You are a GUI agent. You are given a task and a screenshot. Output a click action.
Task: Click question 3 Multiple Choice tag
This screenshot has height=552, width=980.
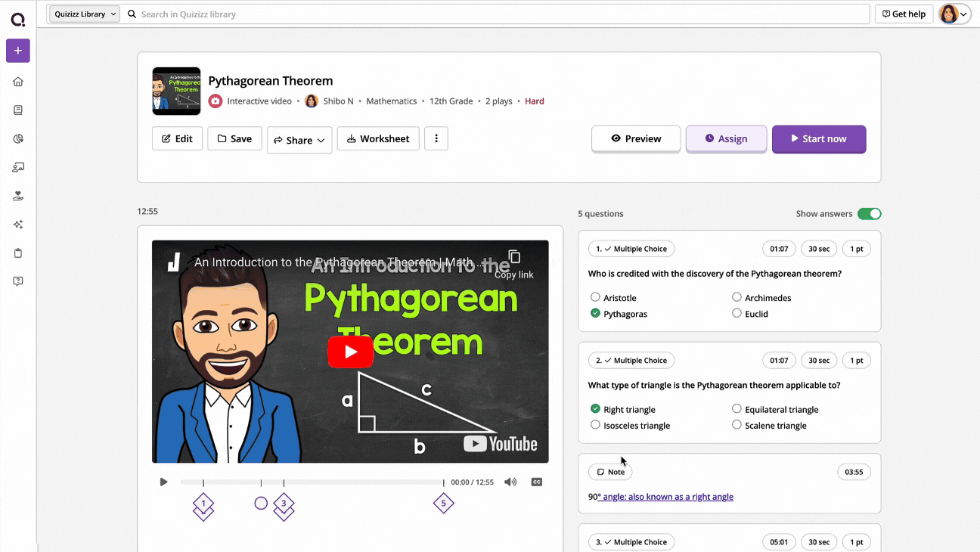coord(631,542)
